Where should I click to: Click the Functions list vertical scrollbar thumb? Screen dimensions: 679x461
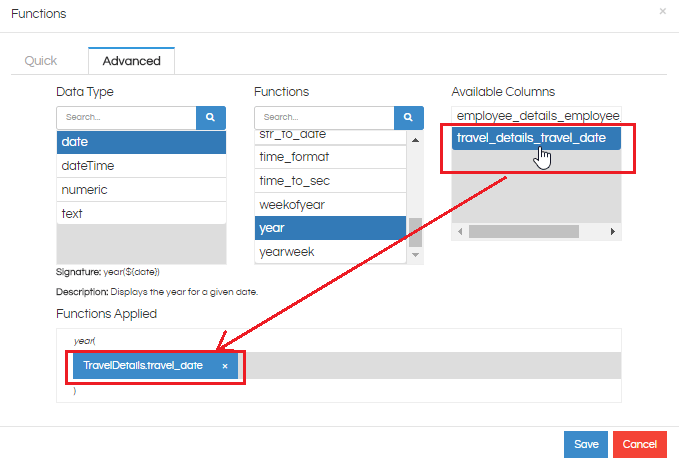[415, 232]
